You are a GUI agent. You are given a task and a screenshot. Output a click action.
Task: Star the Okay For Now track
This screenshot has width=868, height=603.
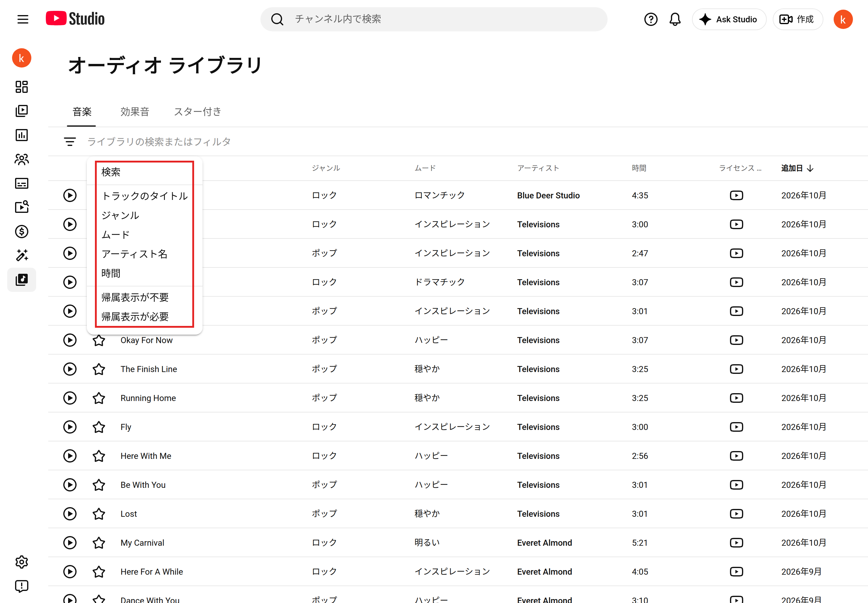99,340
